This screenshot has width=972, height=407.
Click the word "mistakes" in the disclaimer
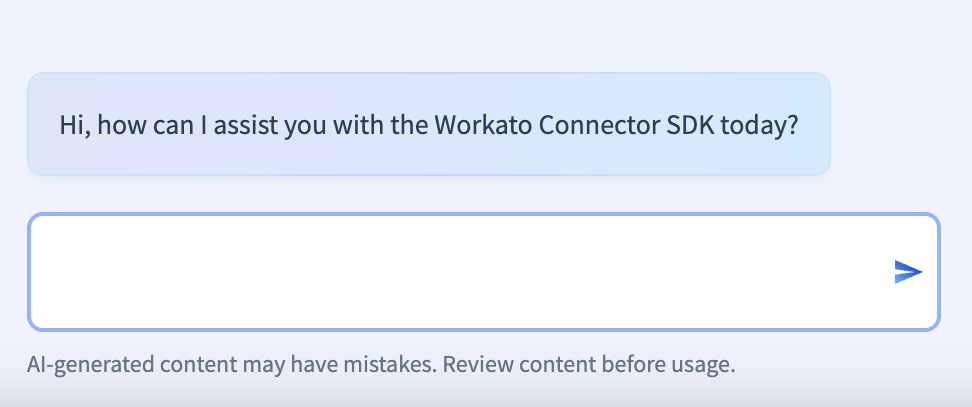pyautogui.click(x=391, y=365)
